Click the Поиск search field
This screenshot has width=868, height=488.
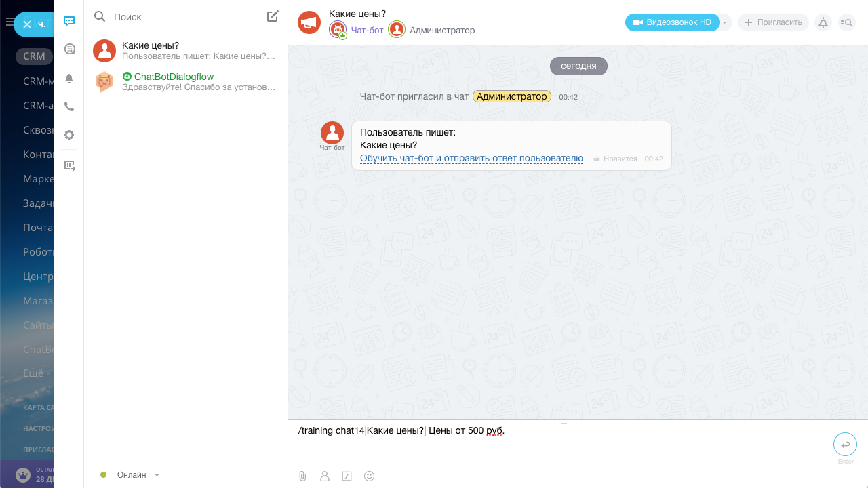click(x=183, y=16)
